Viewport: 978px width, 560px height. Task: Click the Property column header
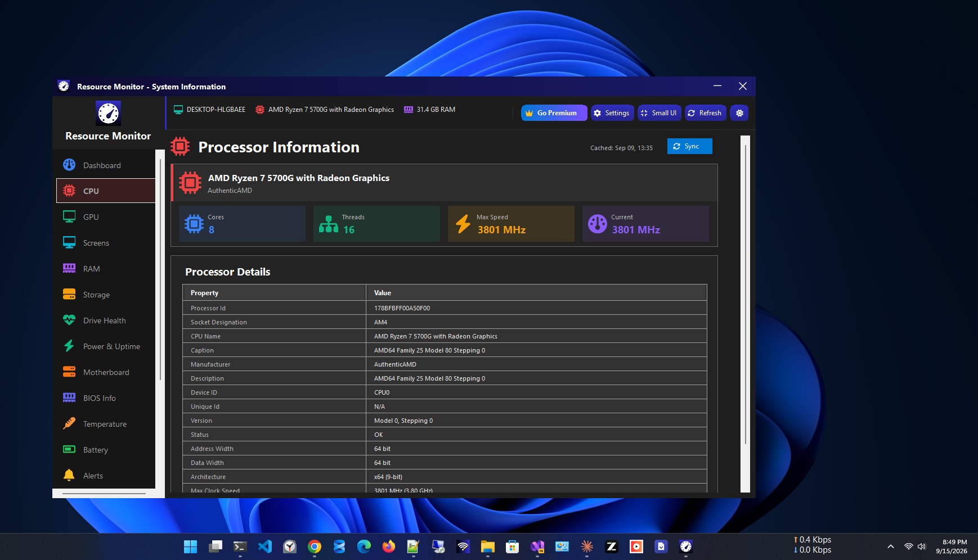(x=274, y=293)
